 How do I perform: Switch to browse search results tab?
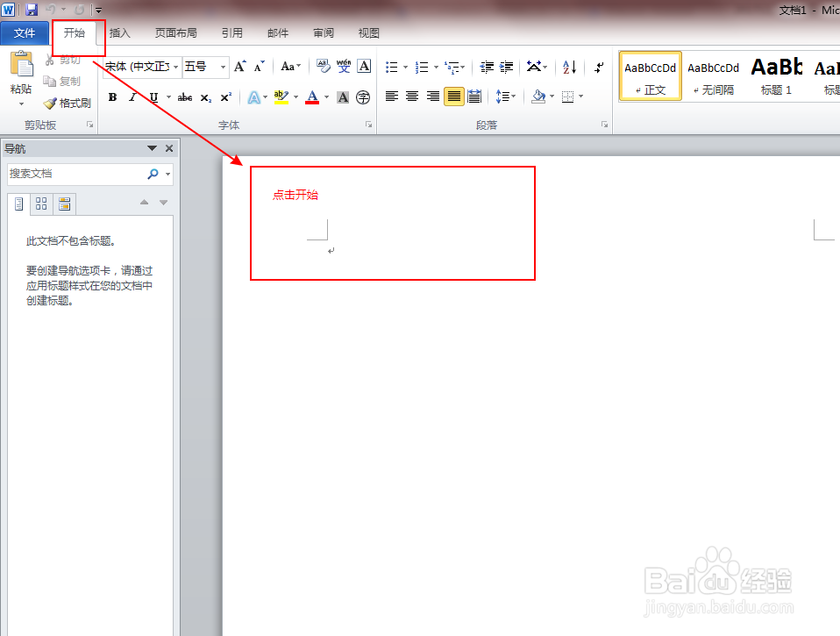coord(64,204)
